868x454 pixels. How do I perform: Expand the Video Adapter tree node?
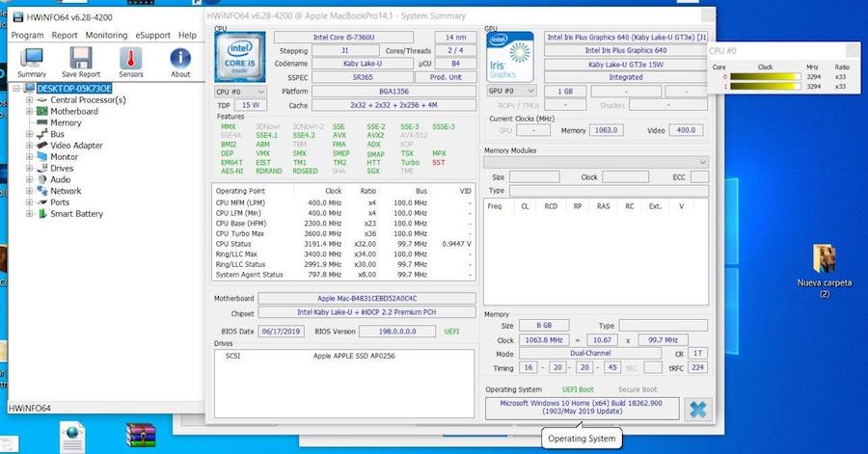coord(30,146)
